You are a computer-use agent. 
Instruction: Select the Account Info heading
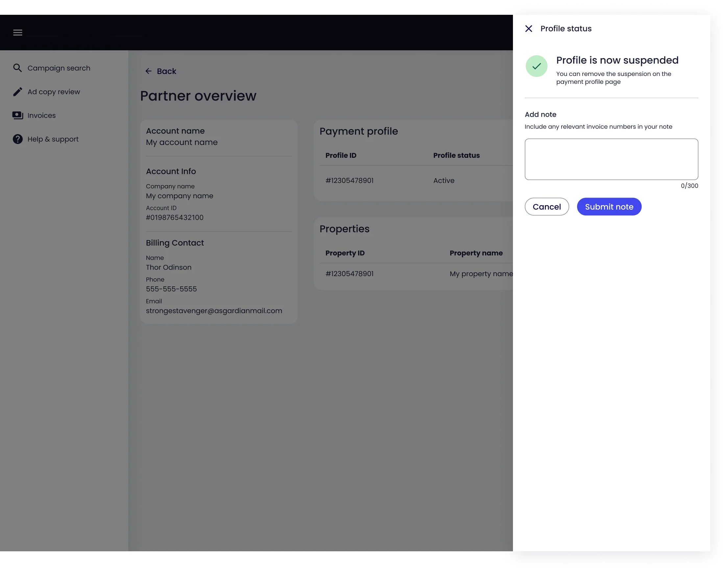[171, 172]
